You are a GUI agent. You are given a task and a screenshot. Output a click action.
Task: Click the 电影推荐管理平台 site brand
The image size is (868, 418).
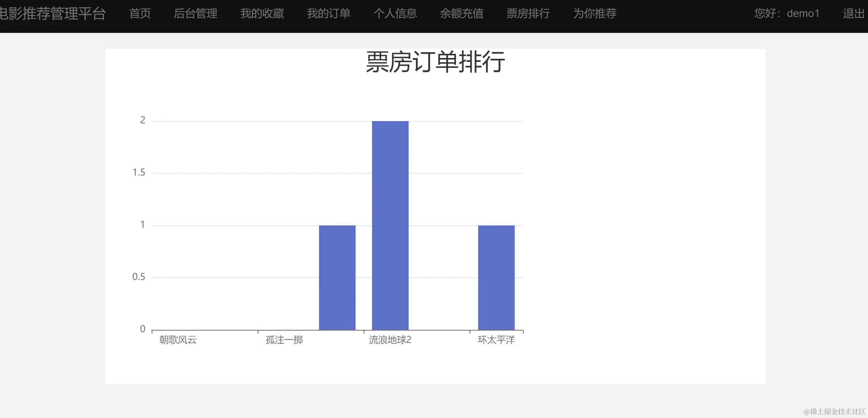click(x=53, y=14)
